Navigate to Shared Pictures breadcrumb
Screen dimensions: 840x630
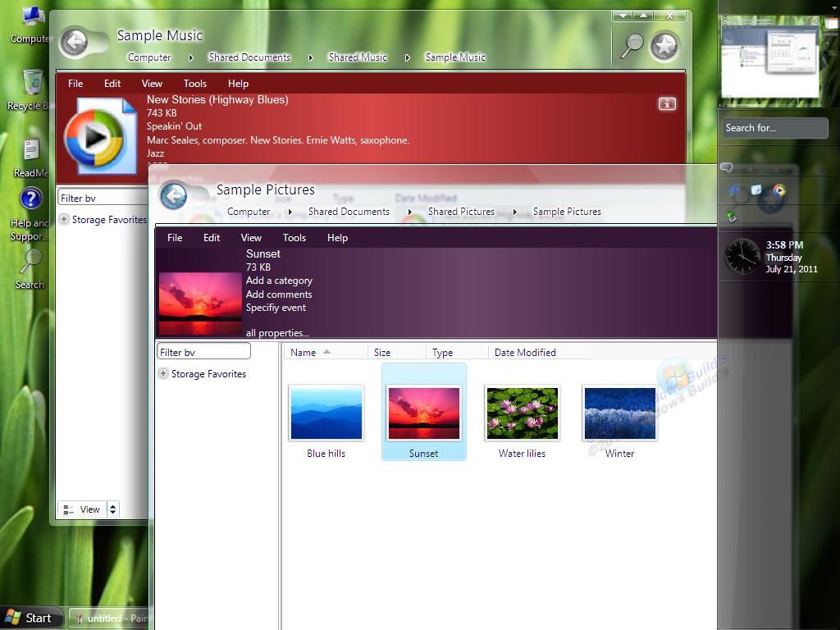tap(461, 212)
